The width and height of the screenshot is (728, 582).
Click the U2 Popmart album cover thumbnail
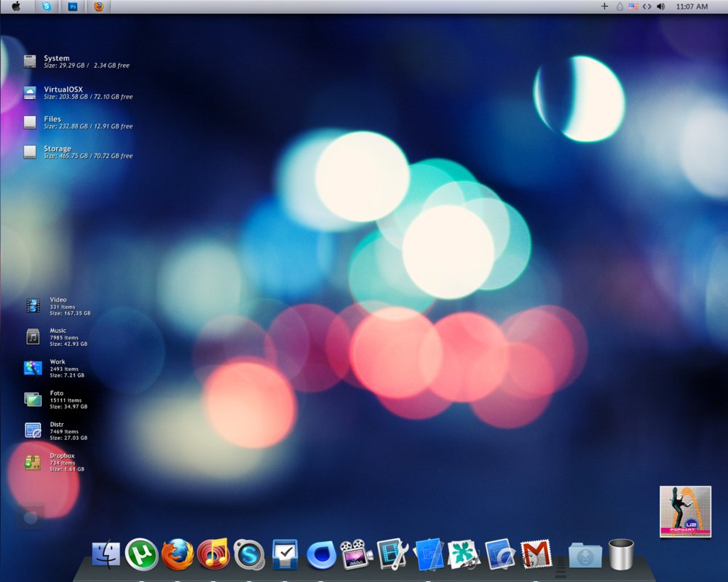point(685,511)
